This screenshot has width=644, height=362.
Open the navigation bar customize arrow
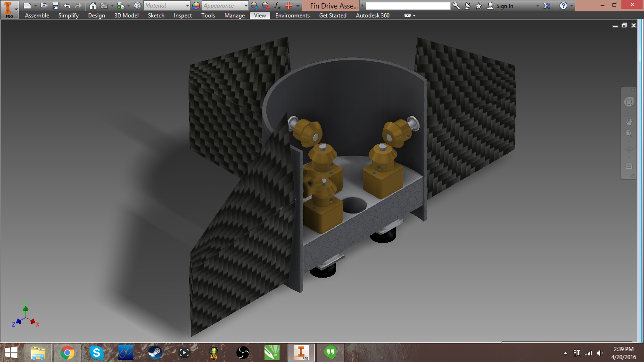[633, 176]
